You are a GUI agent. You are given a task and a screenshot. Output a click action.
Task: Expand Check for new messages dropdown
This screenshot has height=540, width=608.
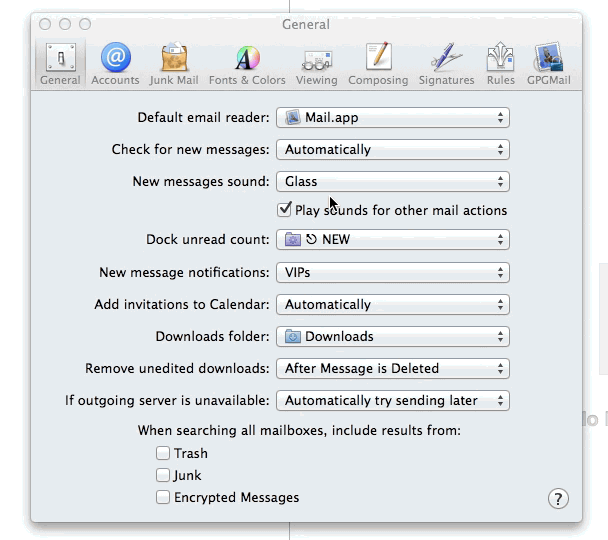click(392, 150)
